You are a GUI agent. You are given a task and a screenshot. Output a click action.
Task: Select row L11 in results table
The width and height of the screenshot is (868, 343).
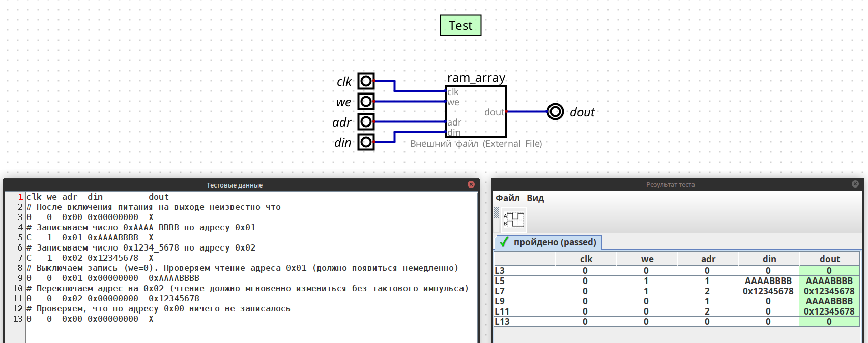677,311
